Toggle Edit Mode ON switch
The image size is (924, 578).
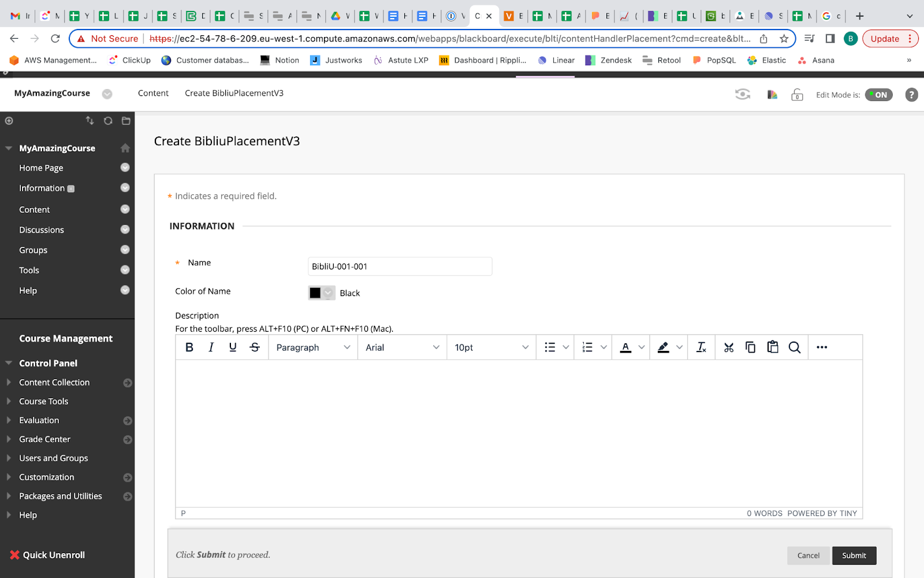click(x=878, y=95)
